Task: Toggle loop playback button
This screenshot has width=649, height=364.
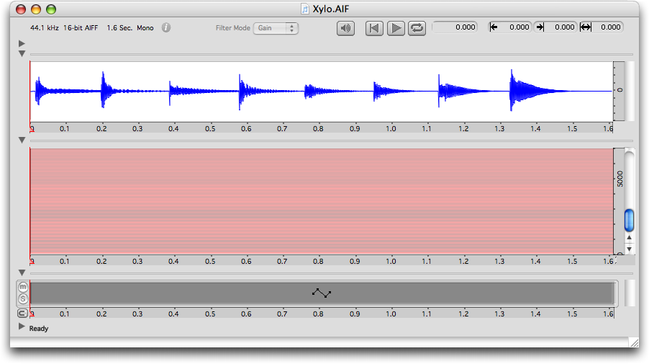Action: (417, 28)
